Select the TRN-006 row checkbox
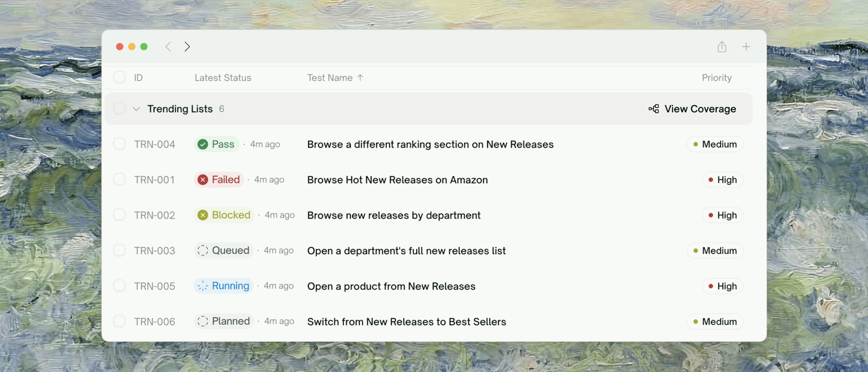The height and width of the screenshot is (372, 868). point(119,321)
